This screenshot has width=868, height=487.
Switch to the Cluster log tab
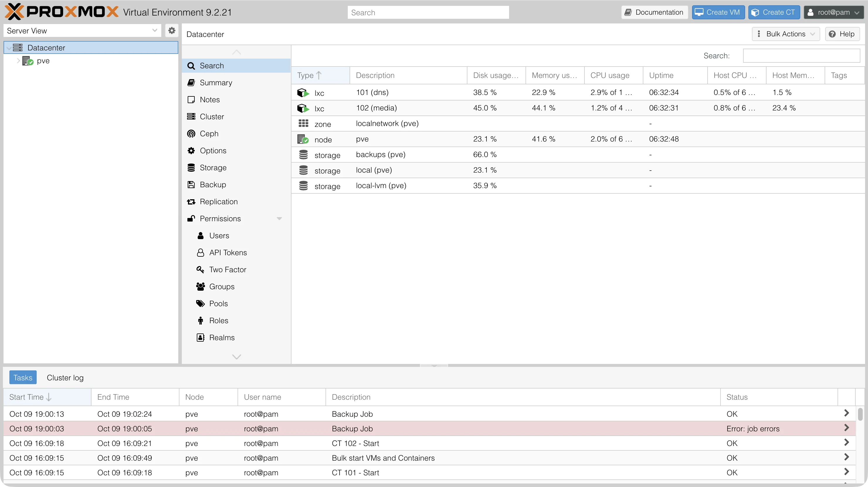[x=65, y=377]
